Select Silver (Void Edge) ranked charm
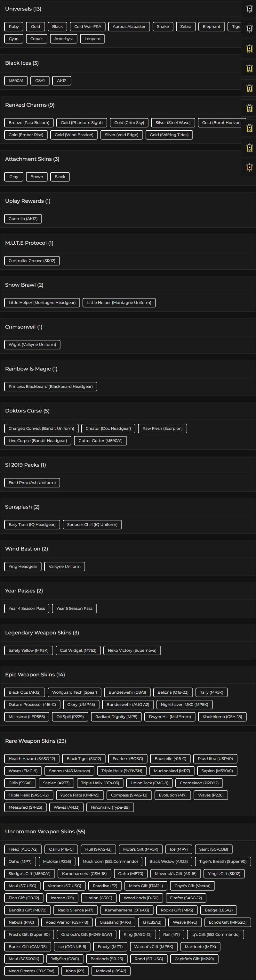256x980 pixels. [x=122, y=135]
